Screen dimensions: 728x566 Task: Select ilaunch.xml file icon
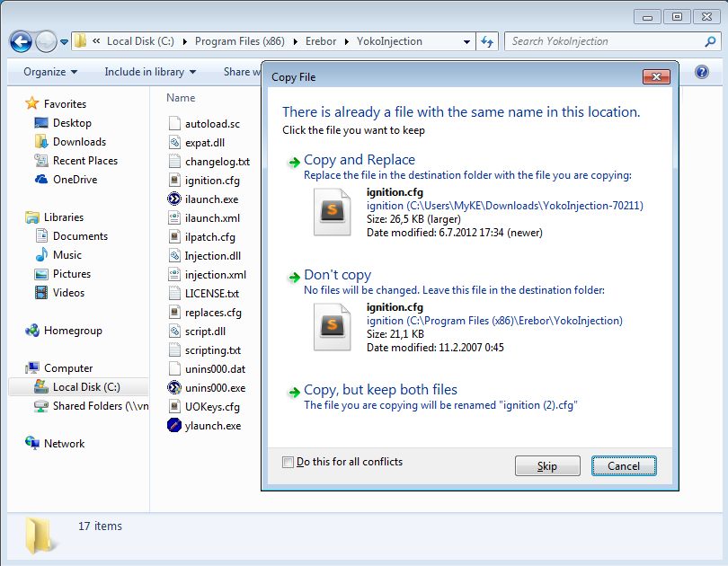(174, 218)
